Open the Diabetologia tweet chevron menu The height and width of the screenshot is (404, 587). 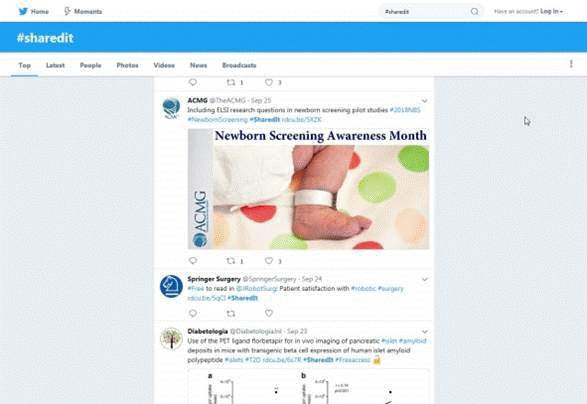425,332
